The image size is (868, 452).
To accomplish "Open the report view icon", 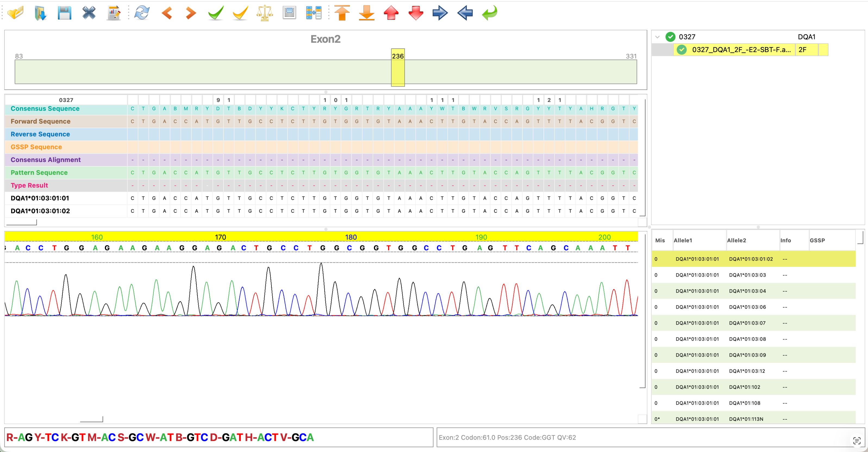I will (x=289, y=13).
